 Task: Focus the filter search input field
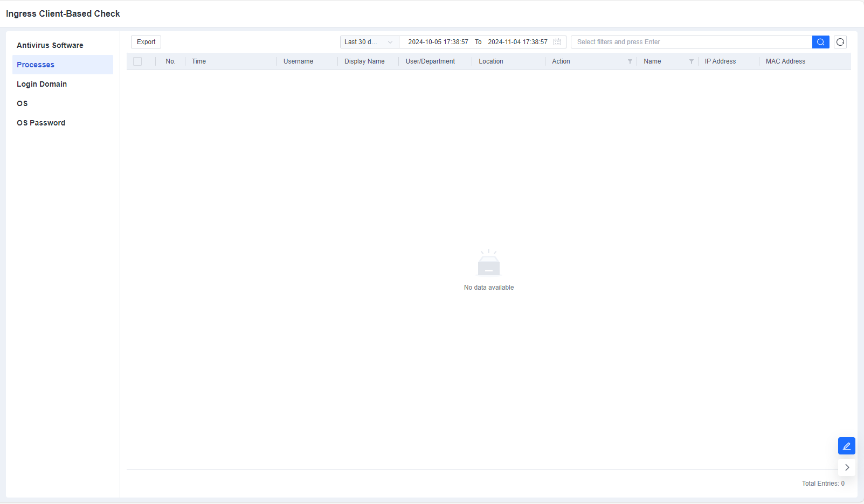[692, 42]
